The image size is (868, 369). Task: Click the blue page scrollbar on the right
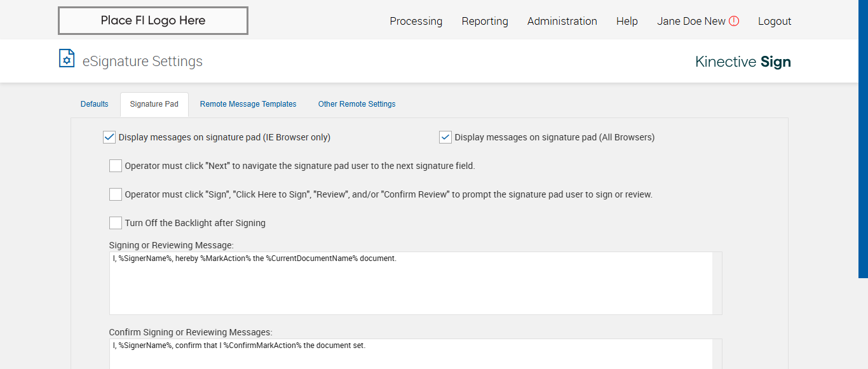(x=863, y=138)
